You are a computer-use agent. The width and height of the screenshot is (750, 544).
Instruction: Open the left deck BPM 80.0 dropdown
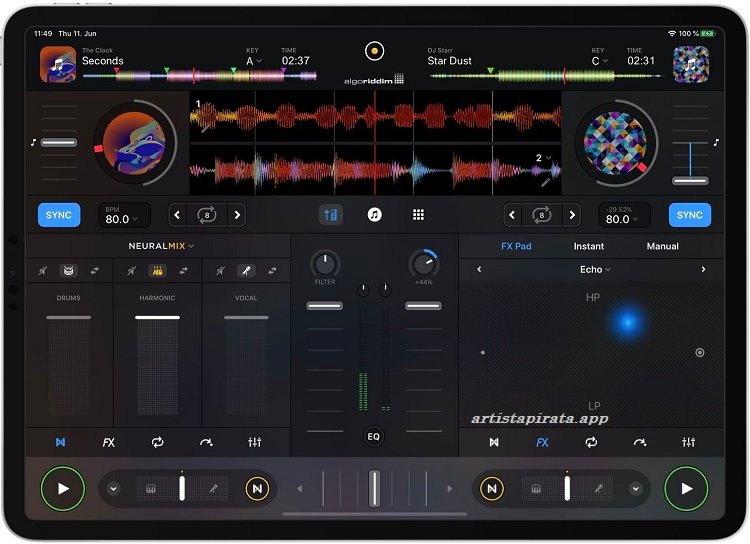point(124,215)
